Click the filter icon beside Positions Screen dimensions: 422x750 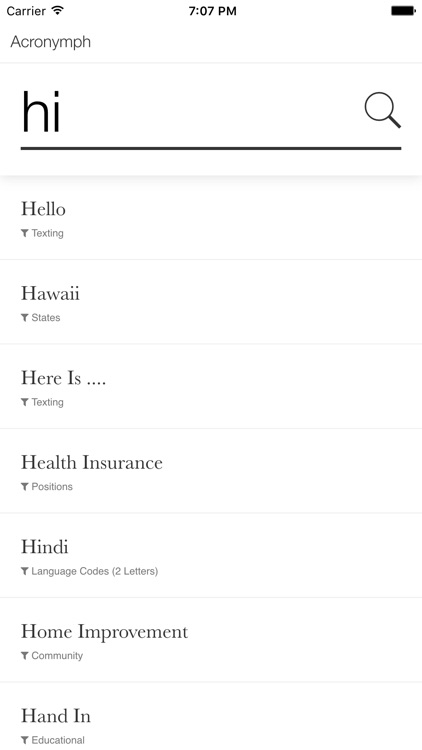[25, 487]
